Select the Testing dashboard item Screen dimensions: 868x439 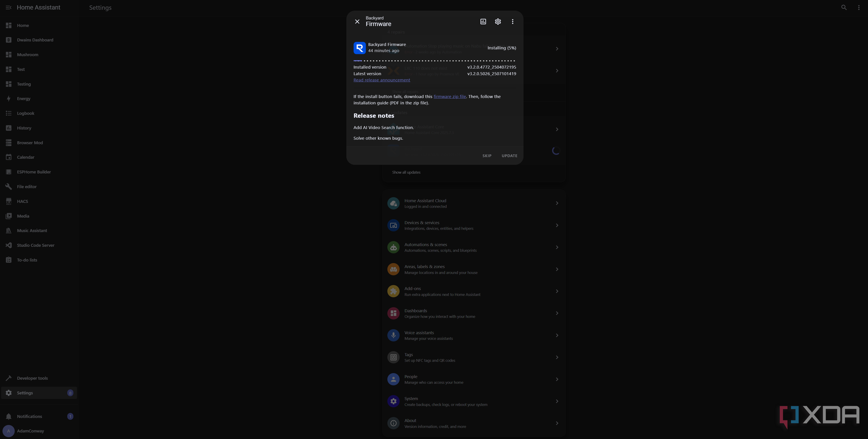click(x=39, y=84)
